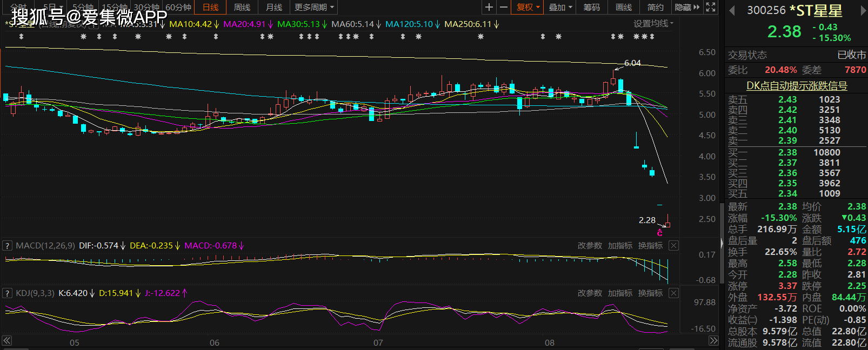Viewport: 868px width, 350px height.
Task: Open the 复权 adjustment dropdown
Action: (x=528, y=7)
